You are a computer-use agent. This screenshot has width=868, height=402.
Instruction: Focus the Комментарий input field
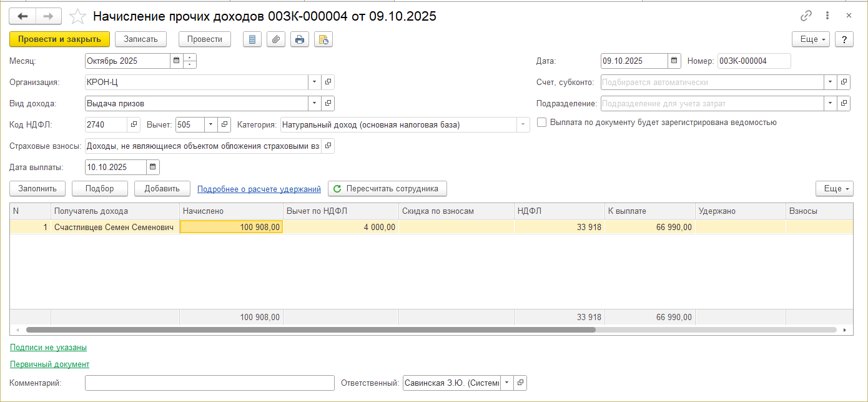pos(210,383)
